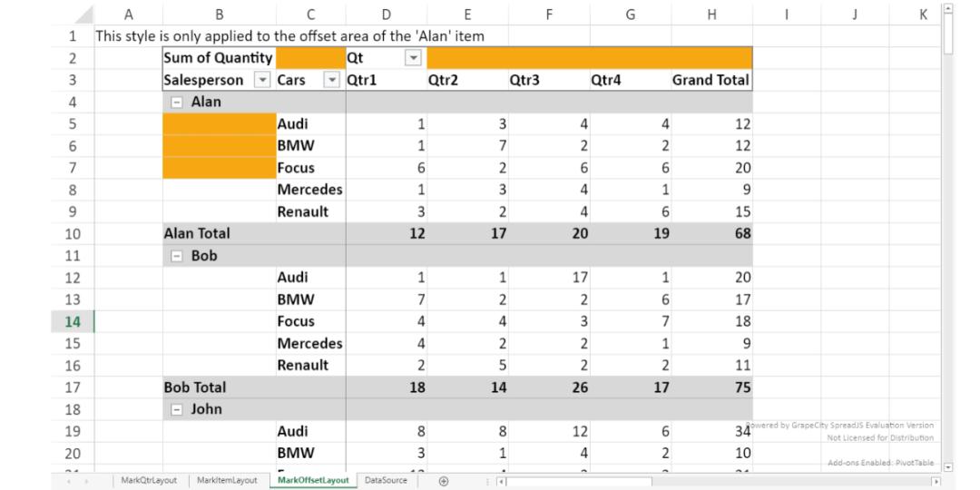This screenshot has height=490, width=980.
Task: Click the 'Bob' group header cell
Action: tap(219, 256)
